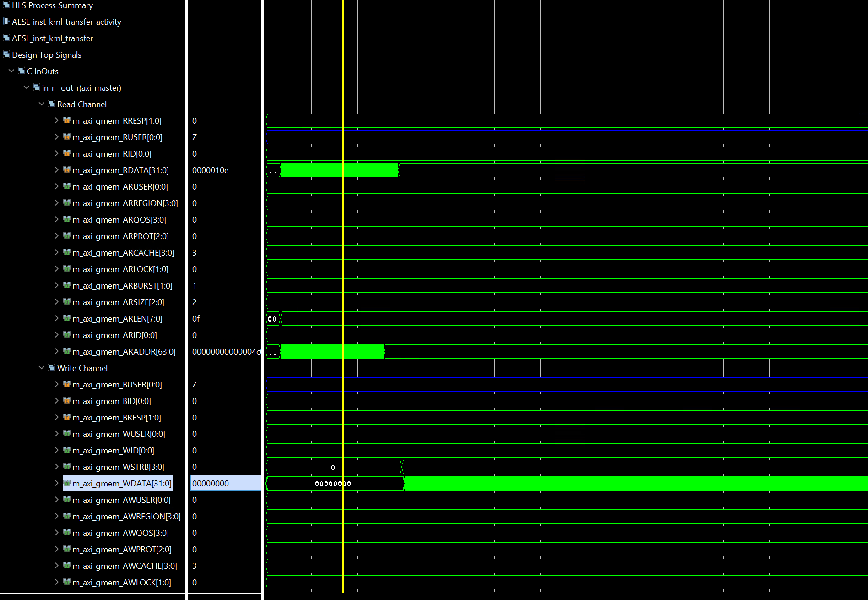Click the m_axi_gmem_ARREGION[3:0] bus icon
The width and height of the screenshot is (868, 600).
point(67,203)
